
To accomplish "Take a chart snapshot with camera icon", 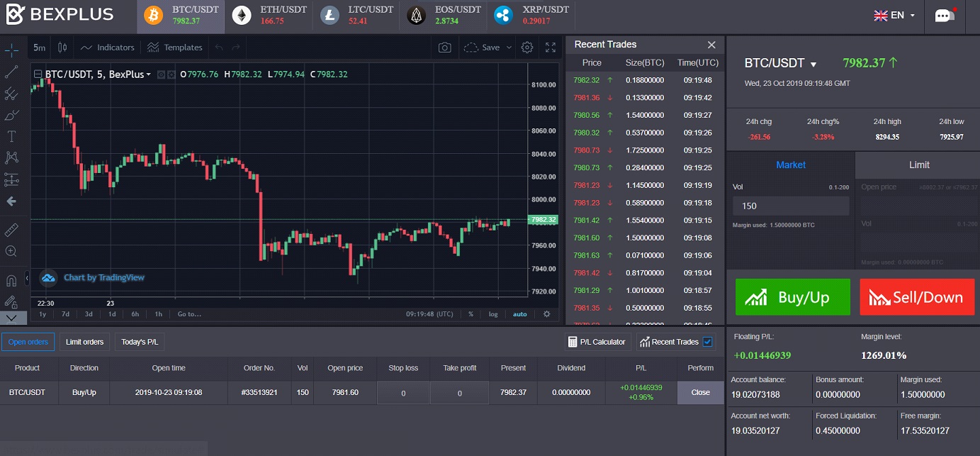I will [444, 48].
